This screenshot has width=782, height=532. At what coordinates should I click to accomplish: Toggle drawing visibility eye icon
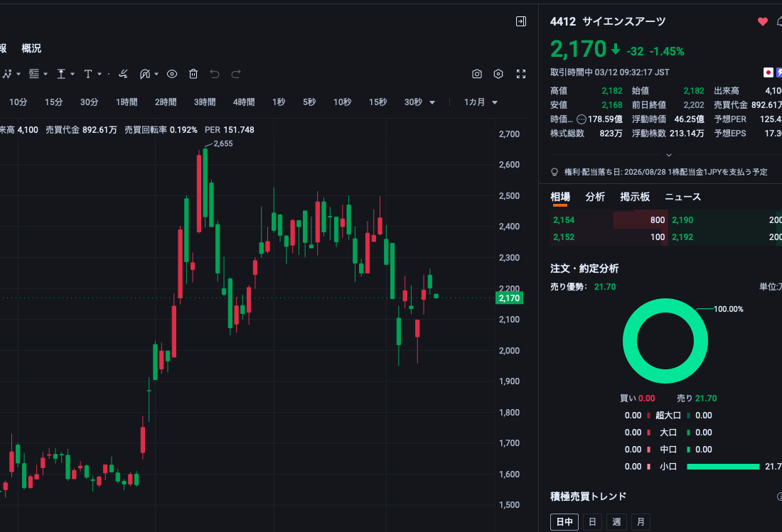(x=172, y=74)
